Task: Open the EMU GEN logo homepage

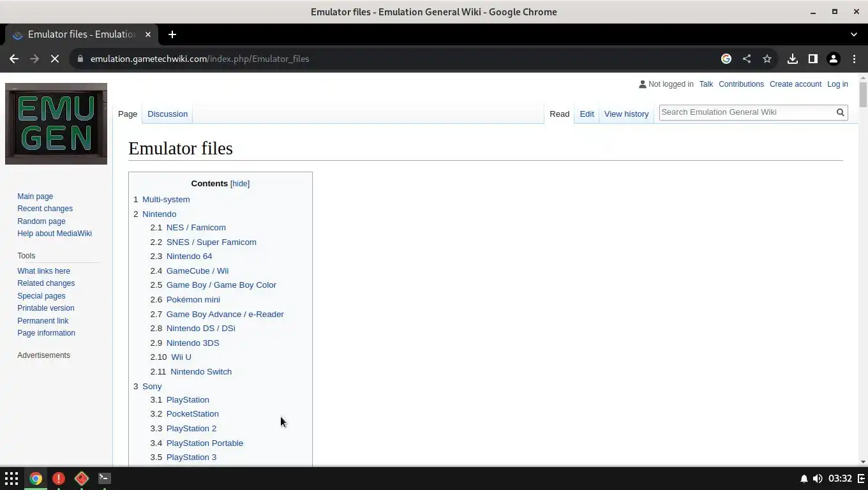Action: coord(56,124)
